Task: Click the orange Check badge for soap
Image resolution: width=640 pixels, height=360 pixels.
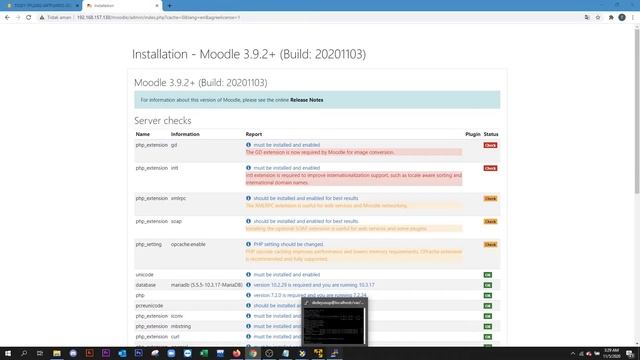Action: (490, 222)
